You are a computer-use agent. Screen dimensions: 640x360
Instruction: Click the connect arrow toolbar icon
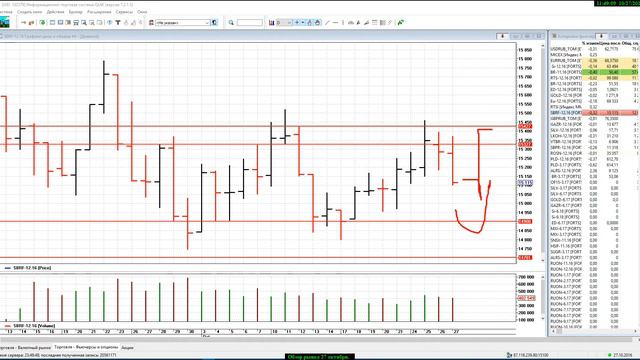23,22
